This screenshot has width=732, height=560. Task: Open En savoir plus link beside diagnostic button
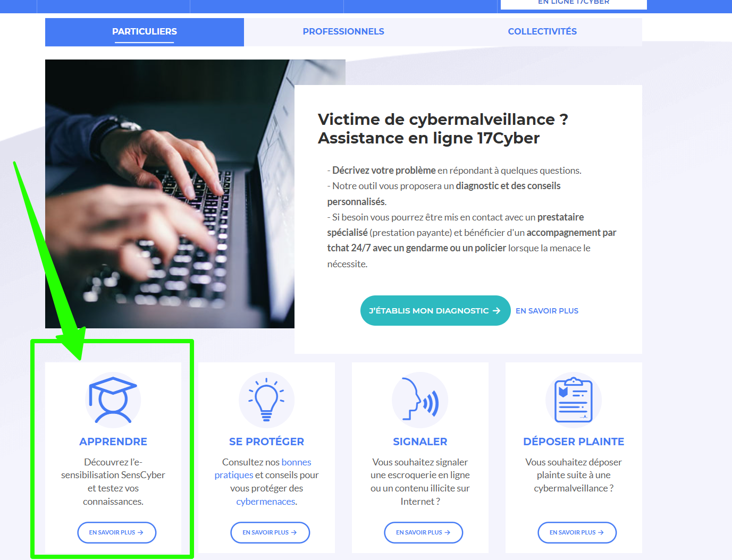547,311
